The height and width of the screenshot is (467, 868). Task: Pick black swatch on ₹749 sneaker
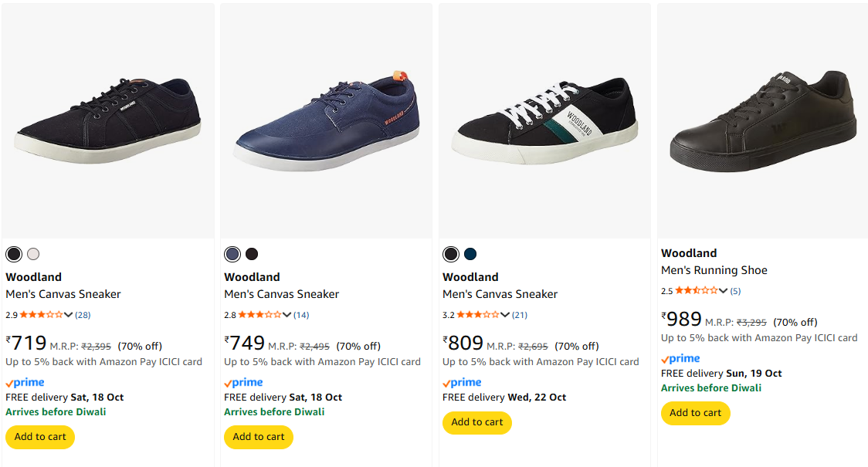click(252, 254)
